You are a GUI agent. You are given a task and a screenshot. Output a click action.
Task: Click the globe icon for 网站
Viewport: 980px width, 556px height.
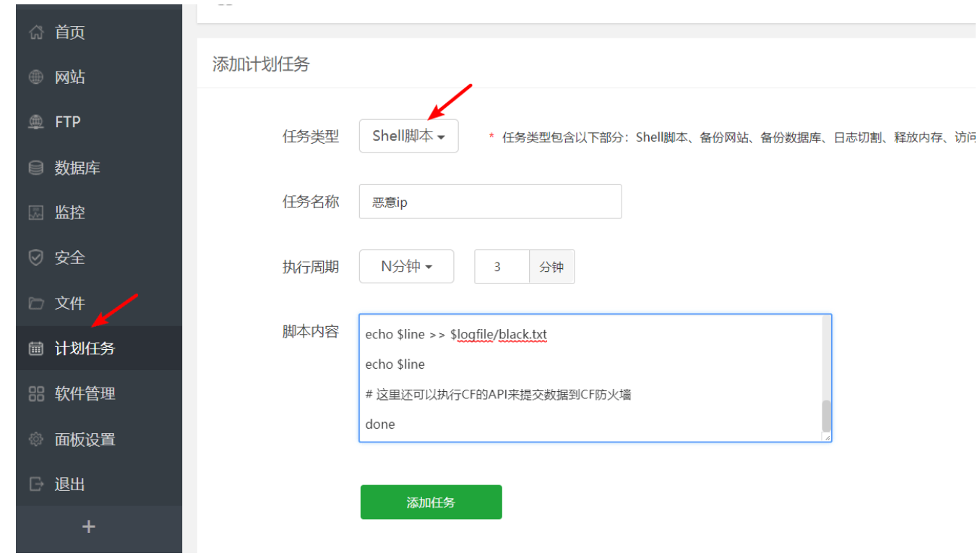(x=36, y=77)
